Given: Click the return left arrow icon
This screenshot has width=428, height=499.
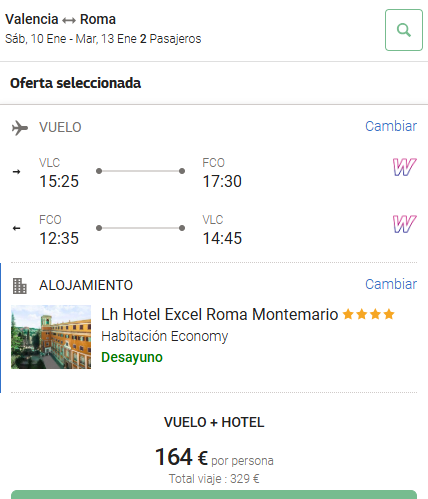Looking at the screenshot, I should tap(16, 228).
